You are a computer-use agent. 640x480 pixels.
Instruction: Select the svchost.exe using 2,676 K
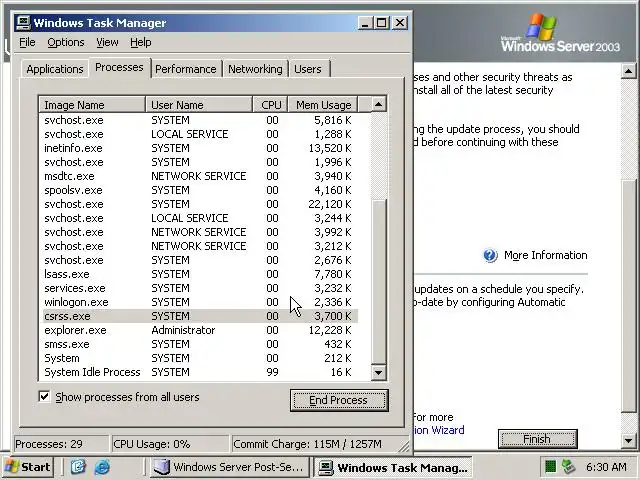pos(200,260)
